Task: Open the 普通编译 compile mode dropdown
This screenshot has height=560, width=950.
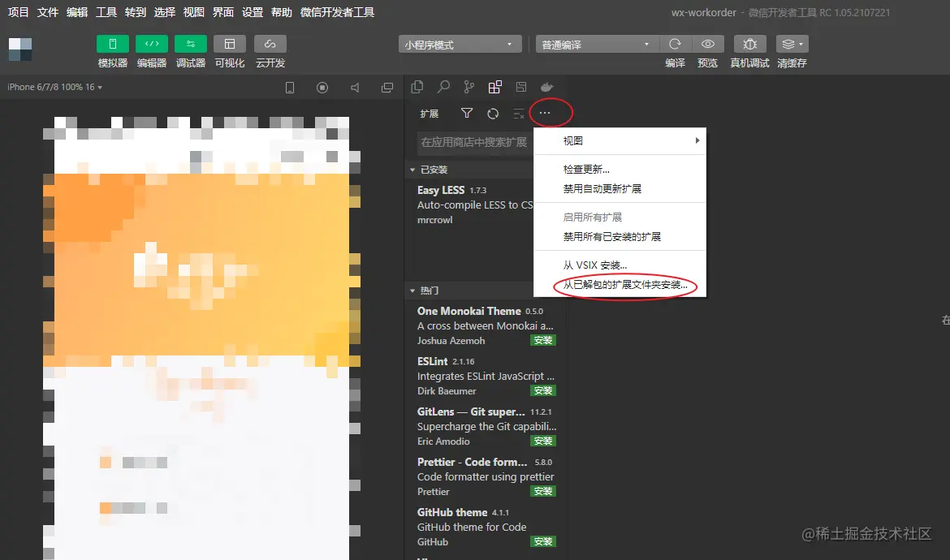Action: pyautogui.click(x=595, y=44)
